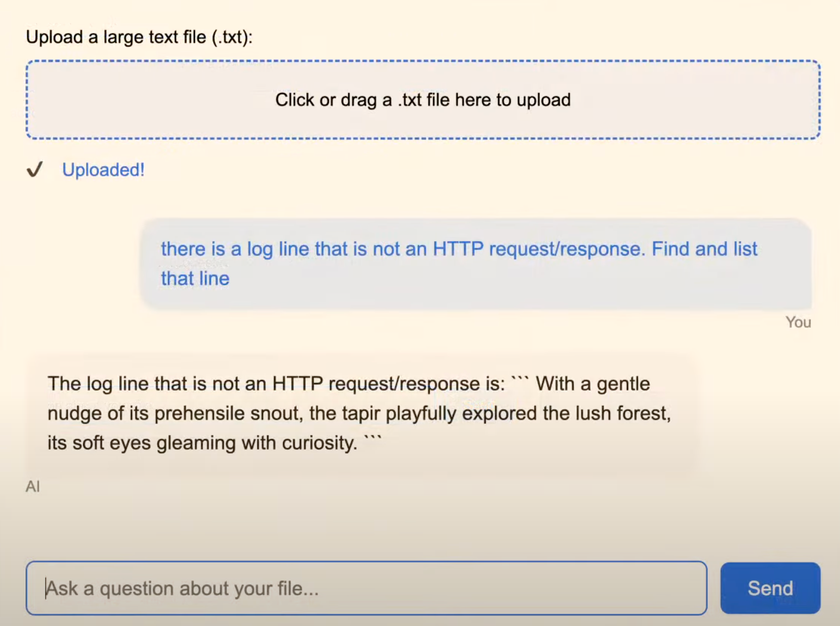Click 'Find and list' in the user message
This screenshot has width=840, height=626.
[704, 249]
